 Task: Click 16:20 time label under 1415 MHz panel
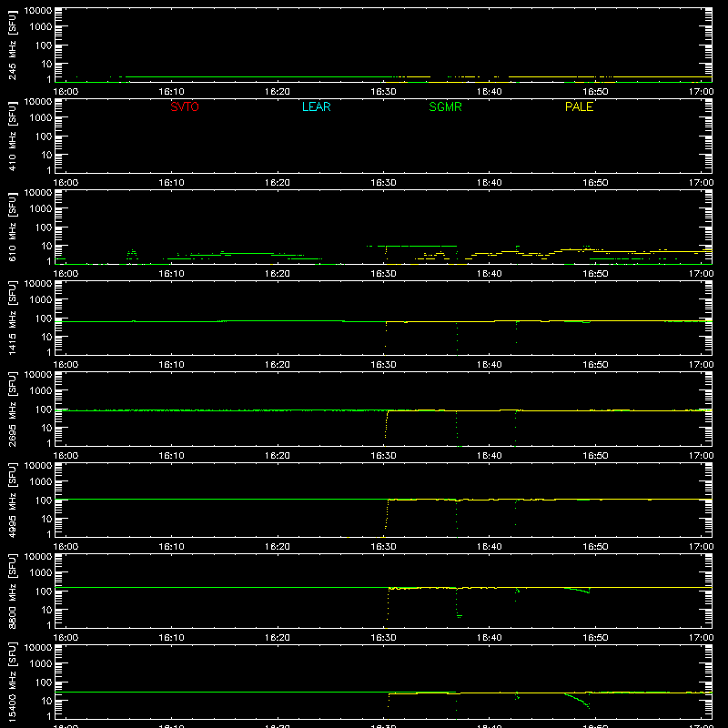coord(278,365)
